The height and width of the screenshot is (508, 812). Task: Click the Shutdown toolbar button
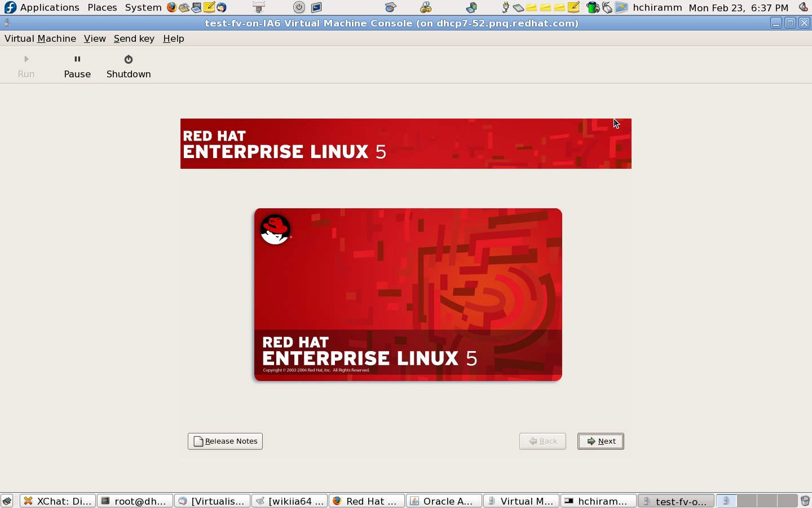[129, 67]
